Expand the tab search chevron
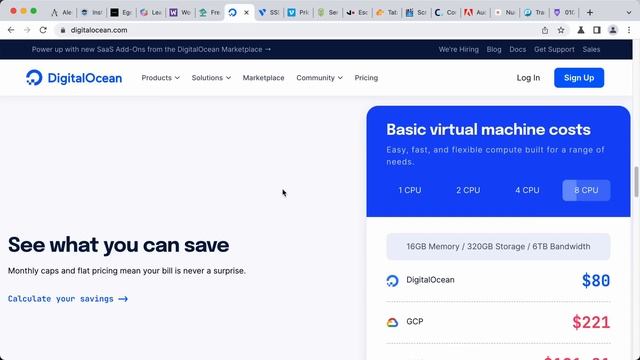640x360 pixels. point(629,13)
